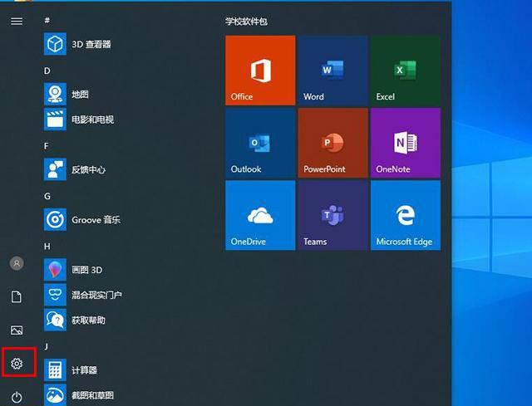
Task: Click the 截图和草图 list label
Action: 92,395
